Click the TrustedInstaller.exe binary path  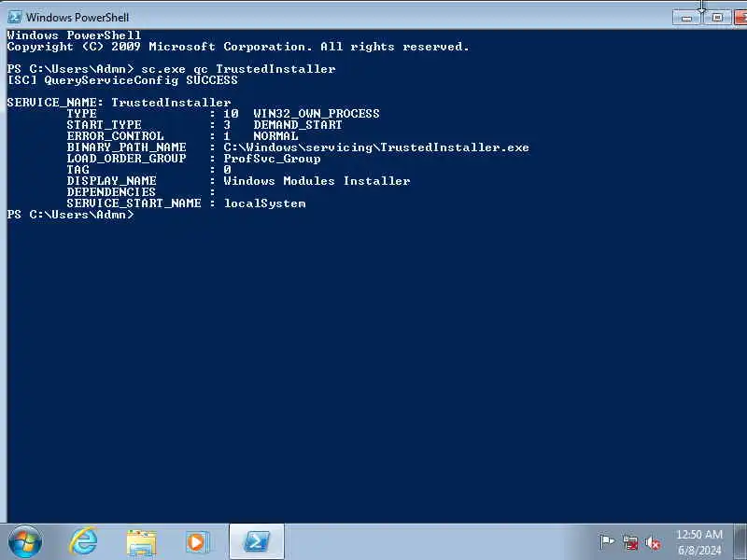pos(376,147)
